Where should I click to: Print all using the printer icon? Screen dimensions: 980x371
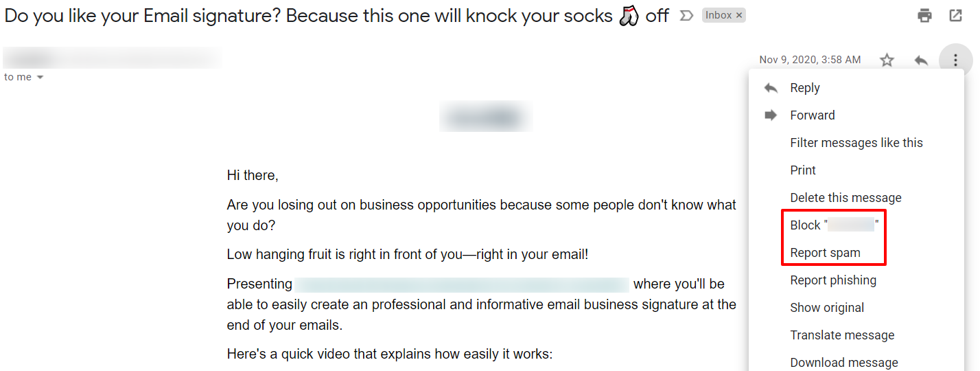[925, 16]
